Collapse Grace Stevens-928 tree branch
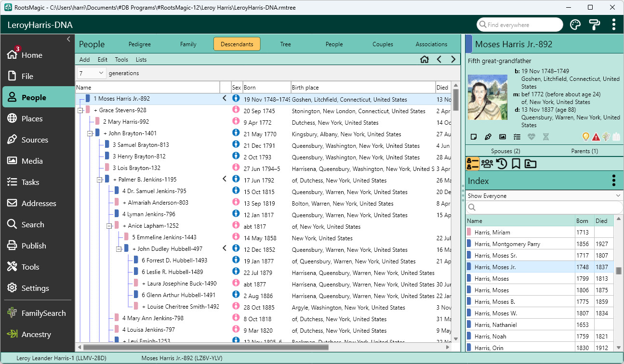This screenshot has height=364, width=624. 80,110
